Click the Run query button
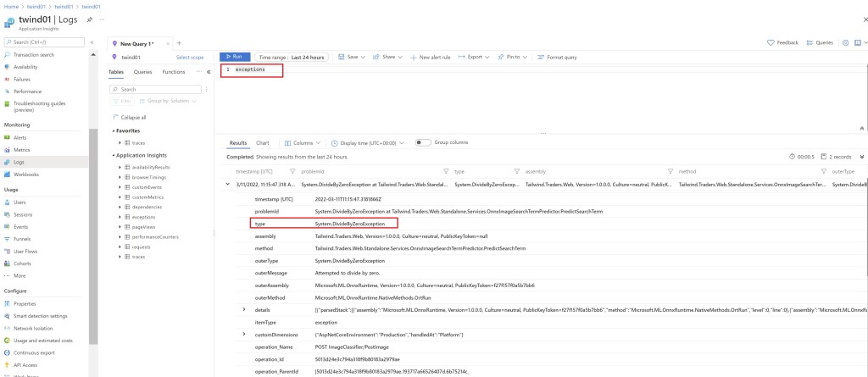Viewport: 868px width, 377px height. point(236,57)
